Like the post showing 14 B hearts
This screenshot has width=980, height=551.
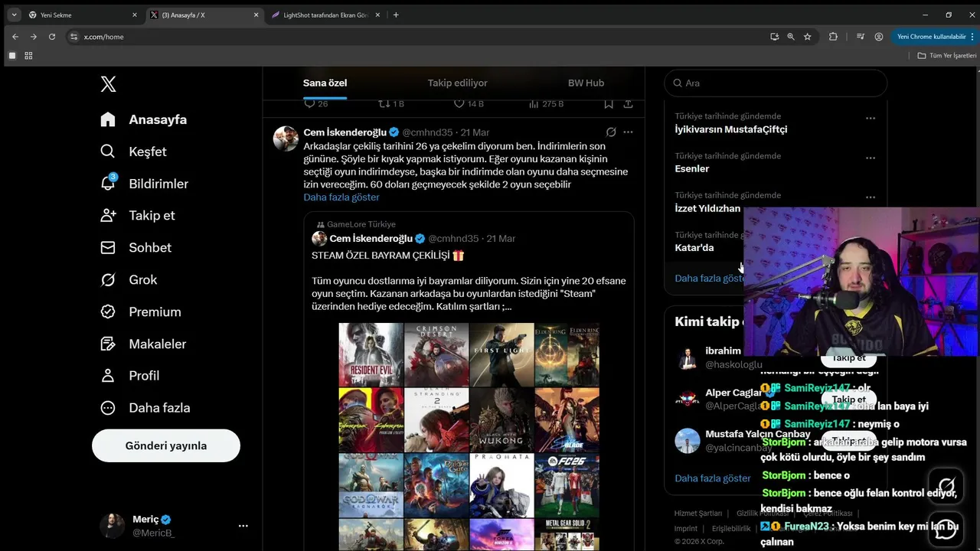coord(459,104)
